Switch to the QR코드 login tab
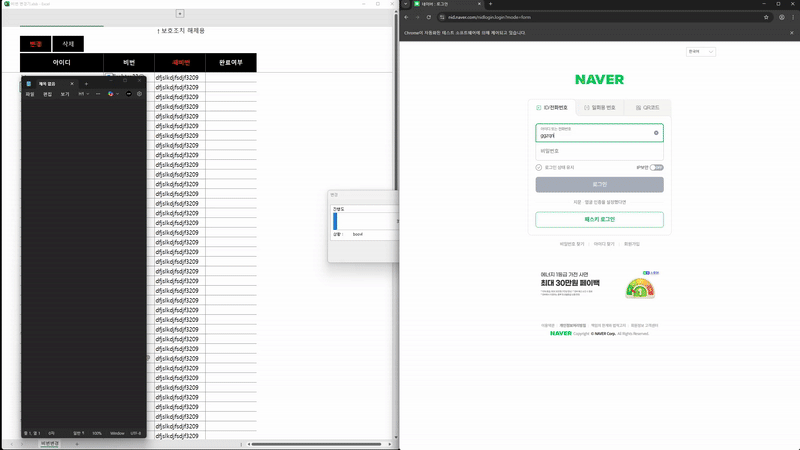This screenshot has height=450, width=800. pyautogui.click(x=647, y=108)
